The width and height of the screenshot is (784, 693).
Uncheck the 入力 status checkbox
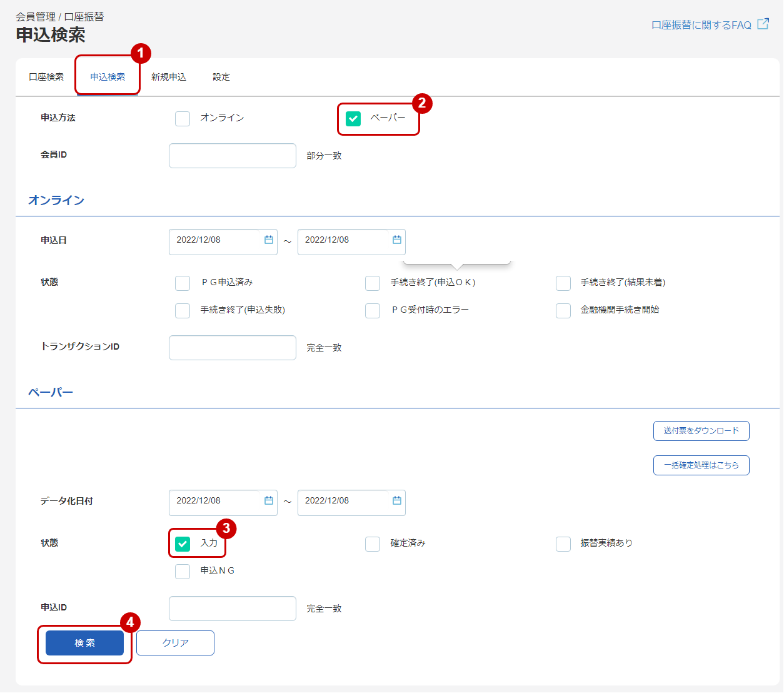(x=183, y=544)
